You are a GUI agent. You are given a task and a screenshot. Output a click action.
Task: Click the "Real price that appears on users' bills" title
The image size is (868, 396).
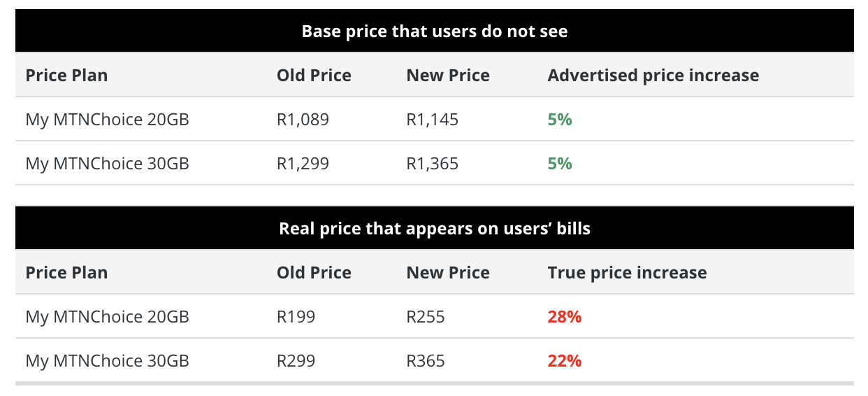pos(434,229)
